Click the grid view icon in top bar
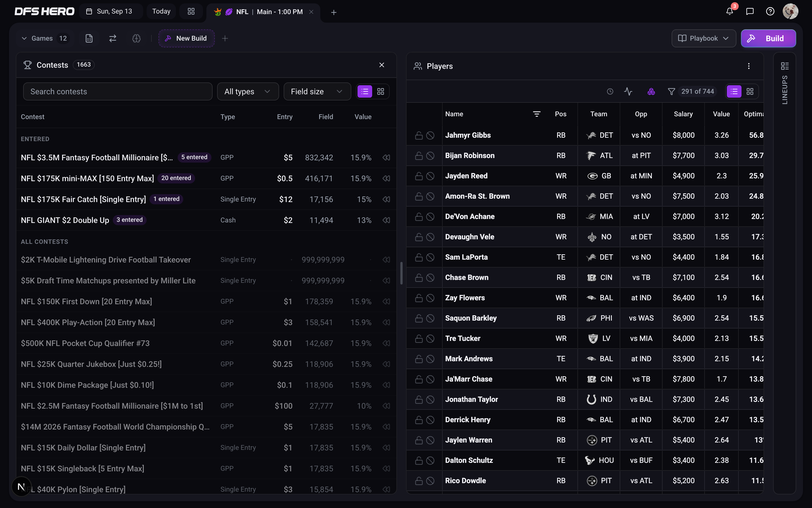Screen dimensions: 812x508 pyautogui.click(x=191, y=11)
